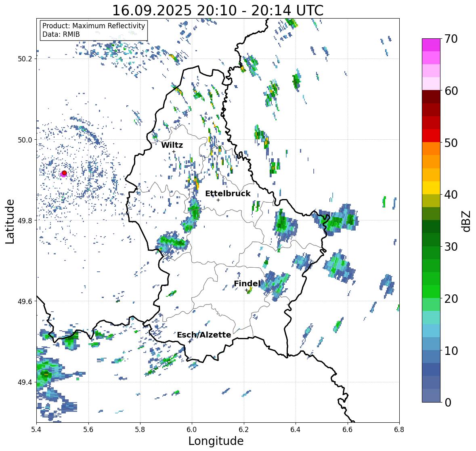476x451 pixels.
Task: Click the 6.4 longitude tick label
Action: point(296,429)
